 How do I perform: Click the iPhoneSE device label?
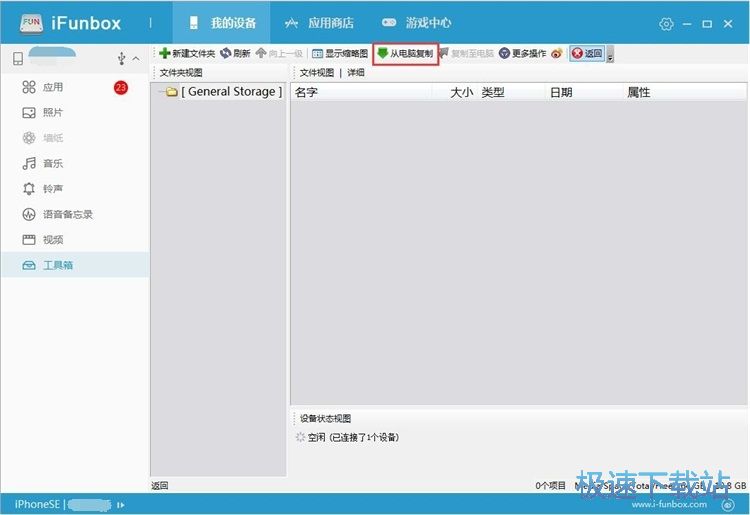pyautogui.click(x=37, y=504)
